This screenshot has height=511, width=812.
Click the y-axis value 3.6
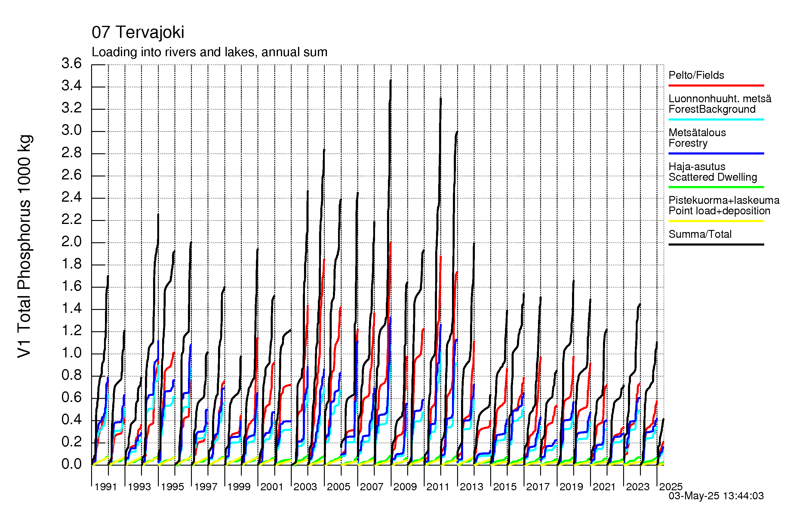72,63
